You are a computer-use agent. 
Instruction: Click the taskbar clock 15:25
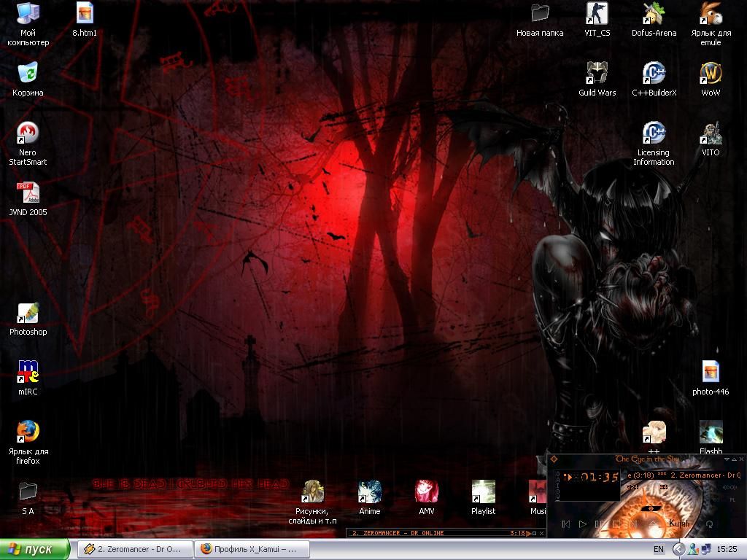click(x=727, y=550)
